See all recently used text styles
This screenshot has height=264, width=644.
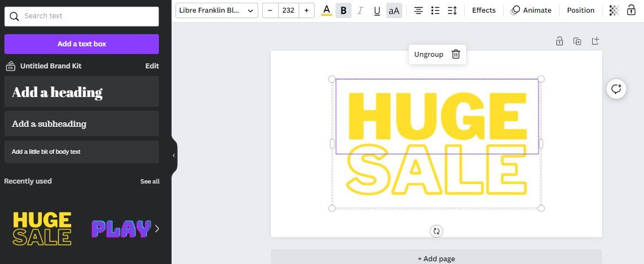click(x=150, y=181)
